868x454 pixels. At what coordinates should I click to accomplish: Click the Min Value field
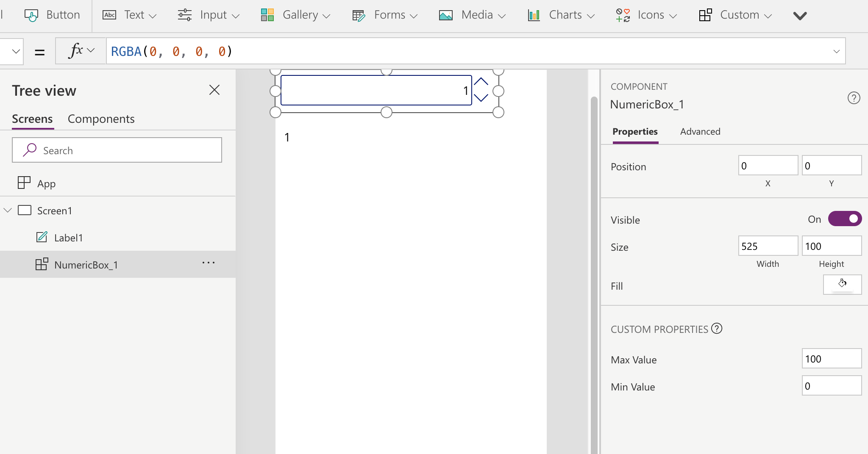tap(832, 385)
